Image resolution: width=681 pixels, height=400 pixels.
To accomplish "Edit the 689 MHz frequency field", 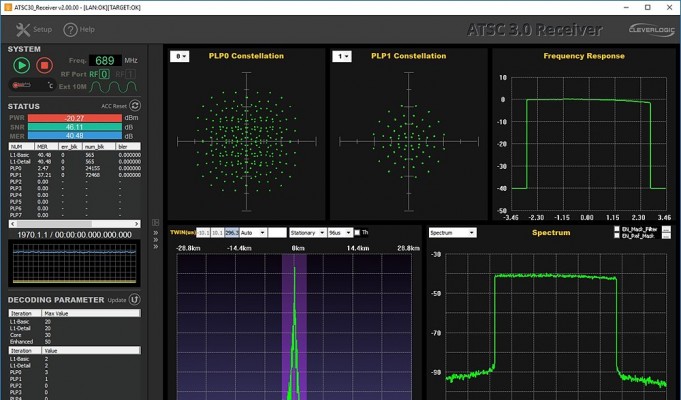I will [x=105, y=60].
